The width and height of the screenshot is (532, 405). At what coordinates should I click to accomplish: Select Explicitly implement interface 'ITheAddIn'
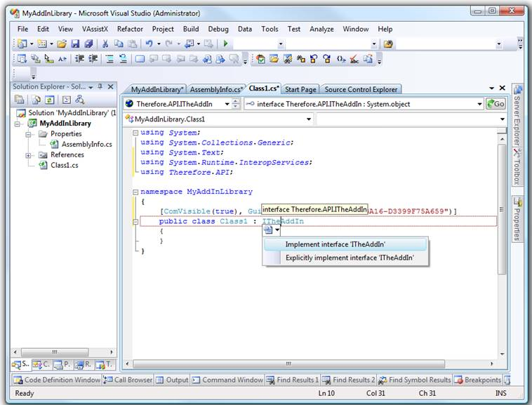[x=345, y=258]
